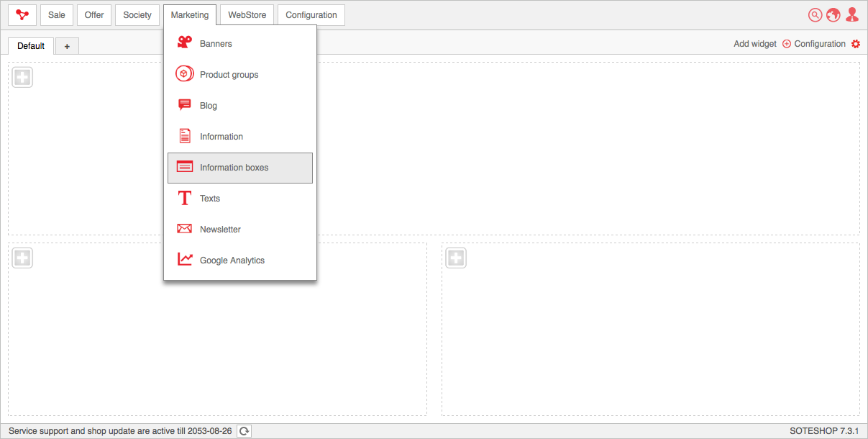Expand the Configuration top menu

(x=311, y=15)
